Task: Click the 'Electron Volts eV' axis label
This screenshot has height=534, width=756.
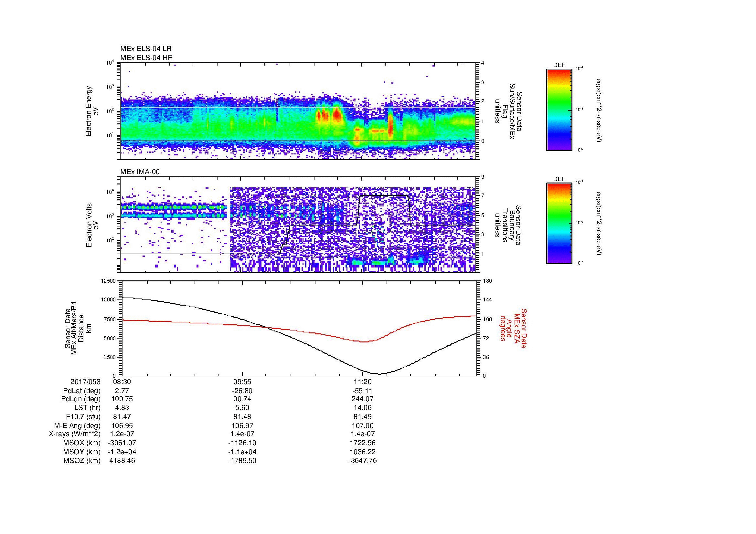Action: pyautogui.click(x=92, y=225)
